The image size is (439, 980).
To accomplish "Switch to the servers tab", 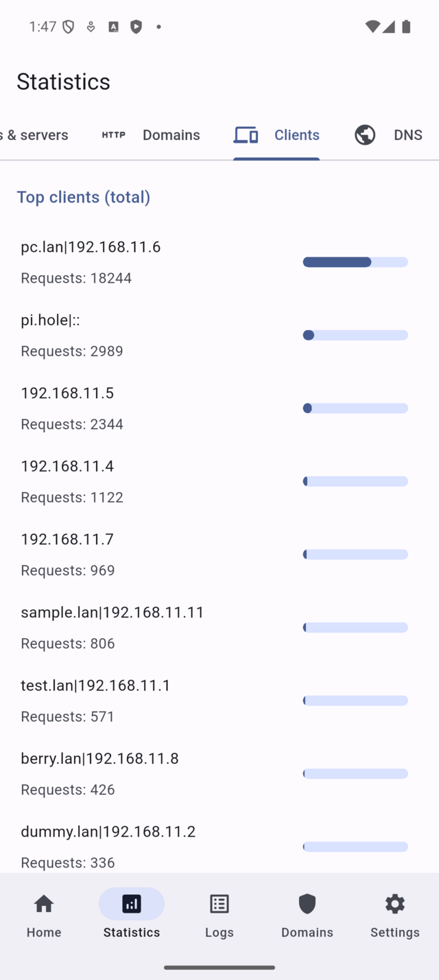I will click(36, 135).
